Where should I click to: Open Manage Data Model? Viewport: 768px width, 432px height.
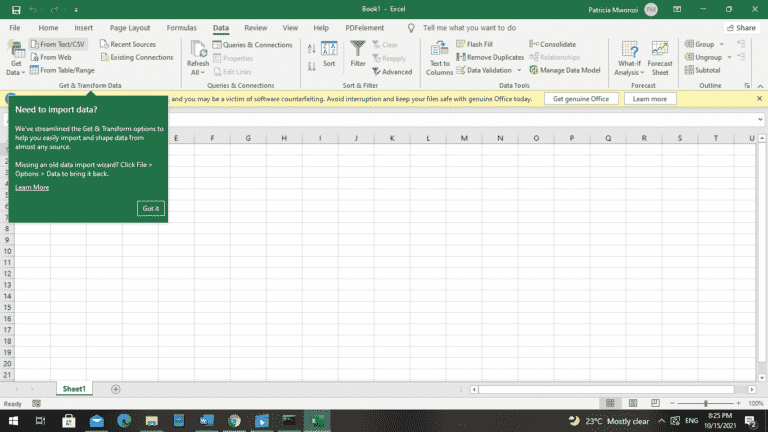click(x=565, y=71)
